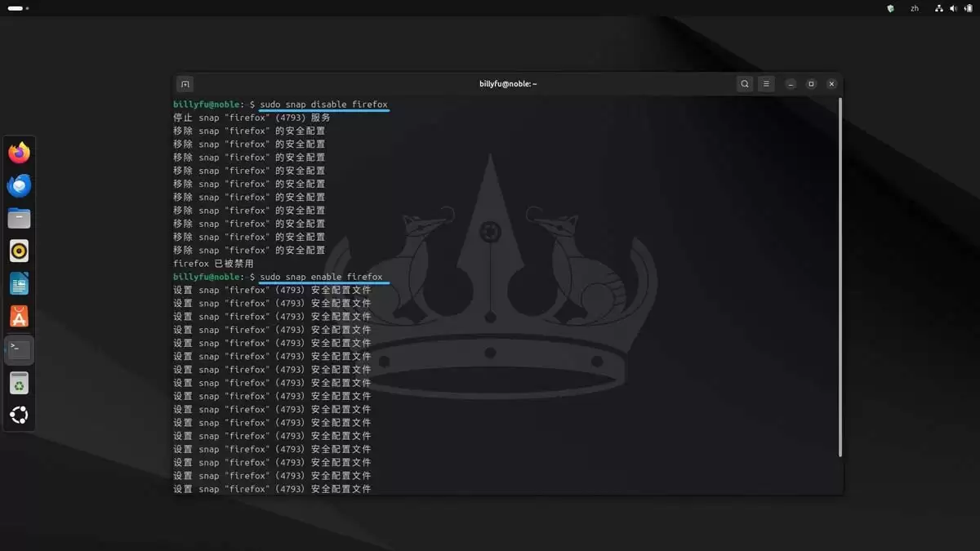Click the network icon in the system tray
Screen dimensions: 980x551
coord(938,8)
